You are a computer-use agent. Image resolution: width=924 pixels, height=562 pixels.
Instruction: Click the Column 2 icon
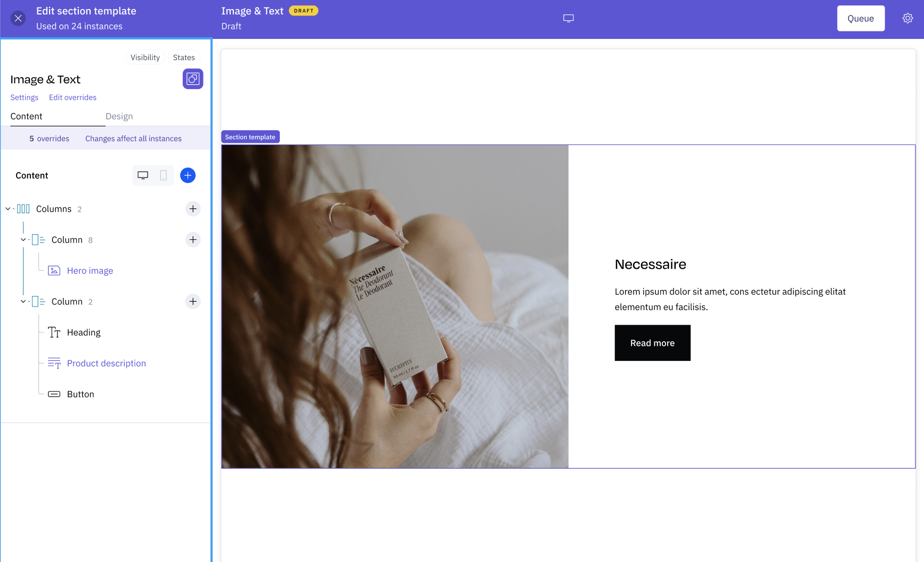(x=38, y=302)
